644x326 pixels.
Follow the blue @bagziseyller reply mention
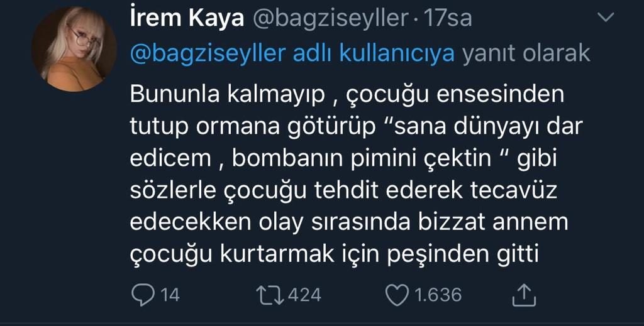click(208, 54)
